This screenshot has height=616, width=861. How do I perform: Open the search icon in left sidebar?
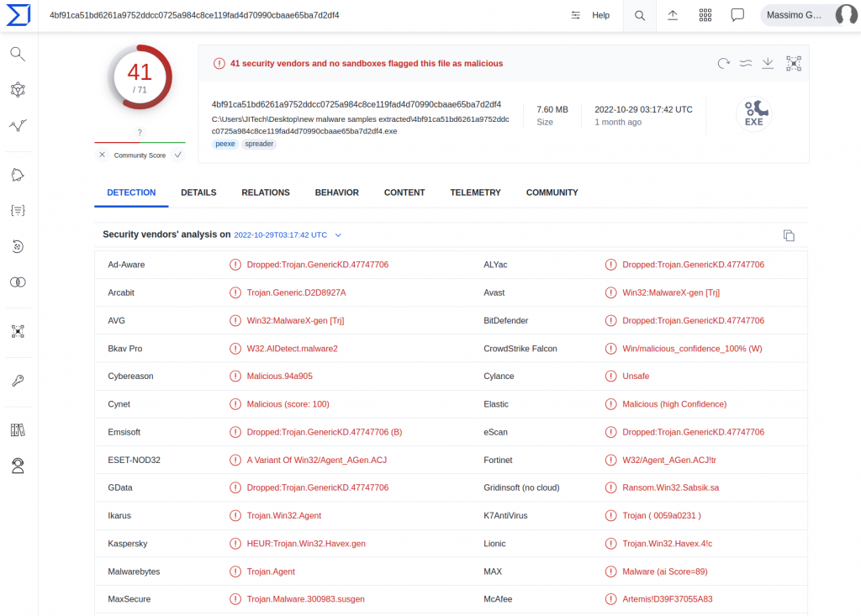click(x=18, y=54)
